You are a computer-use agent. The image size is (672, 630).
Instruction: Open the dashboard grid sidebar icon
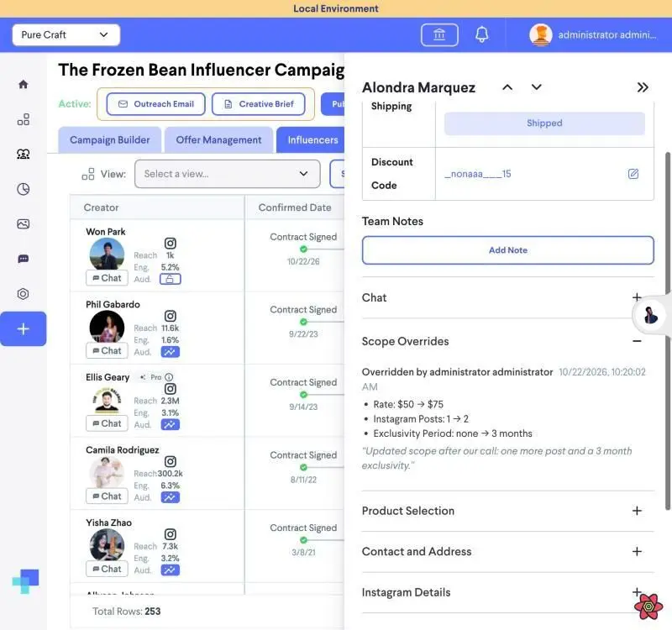click(24, 119)
